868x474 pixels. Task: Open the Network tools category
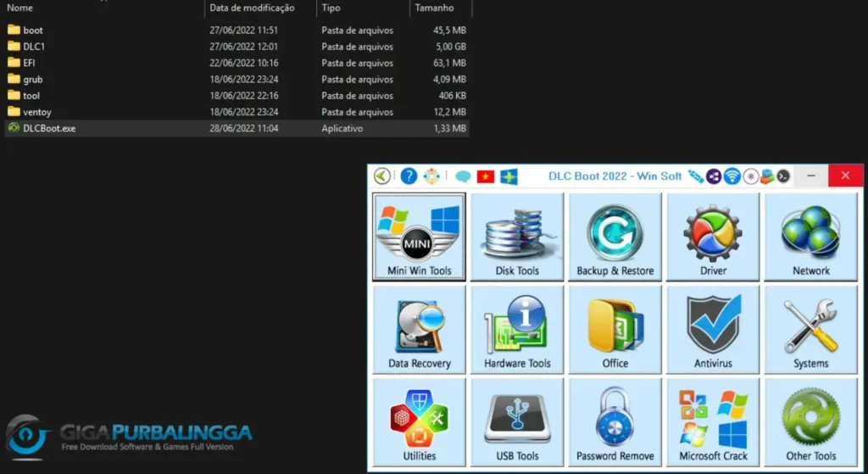811,237
